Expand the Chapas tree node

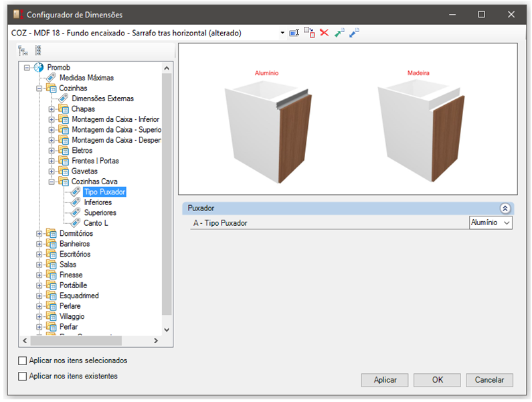click(x=52, y=109)
